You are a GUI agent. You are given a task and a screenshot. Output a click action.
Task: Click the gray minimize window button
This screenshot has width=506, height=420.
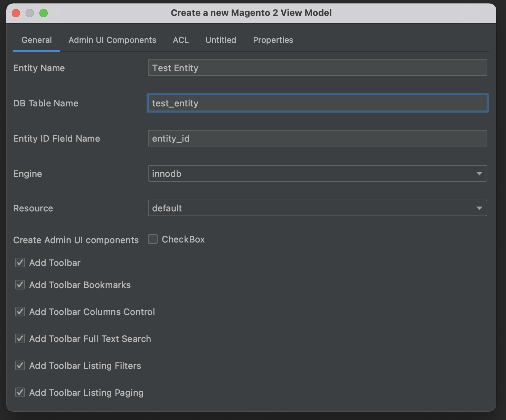pos(30,13)
